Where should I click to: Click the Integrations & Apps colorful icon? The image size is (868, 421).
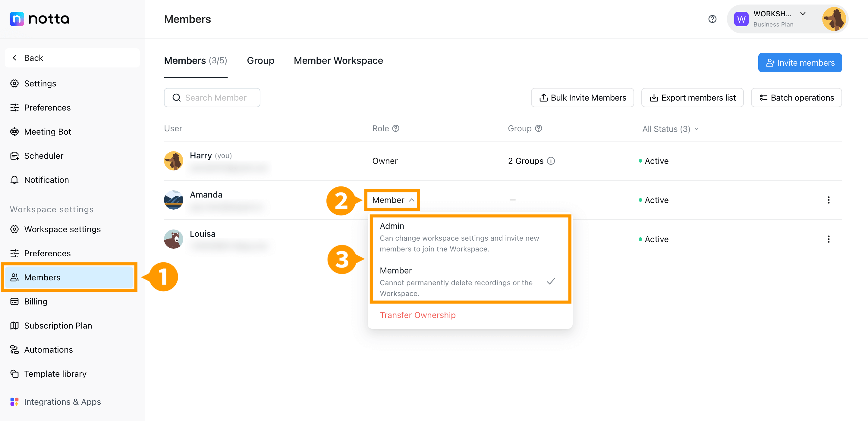click(14, 401)
